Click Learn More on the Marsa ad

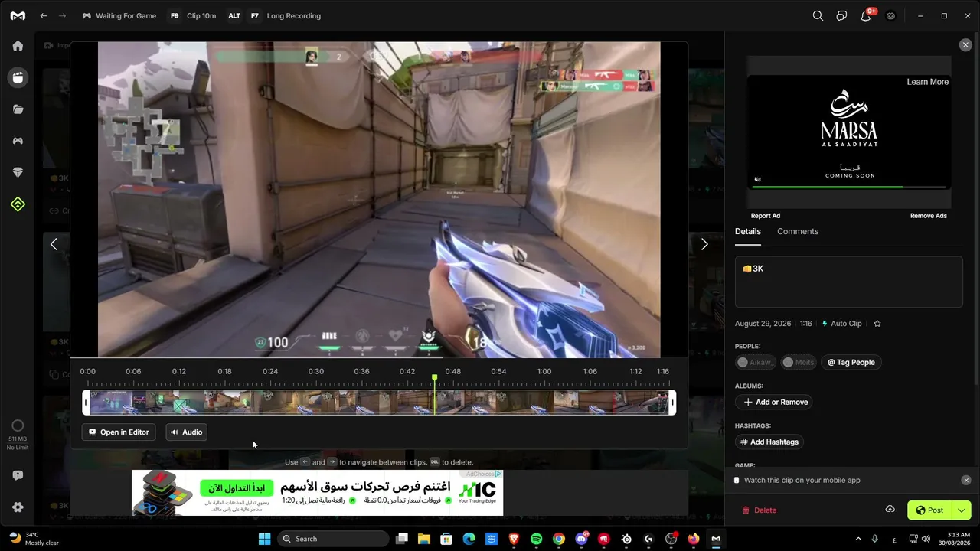[x=928, y=82]
